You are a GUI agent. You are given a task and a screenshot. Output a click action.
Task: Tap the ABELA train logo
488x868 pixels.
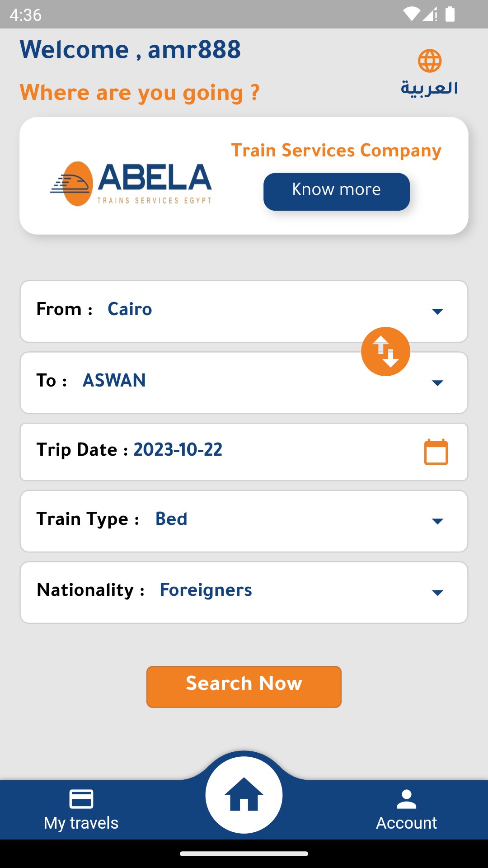[x=131, y=183]
